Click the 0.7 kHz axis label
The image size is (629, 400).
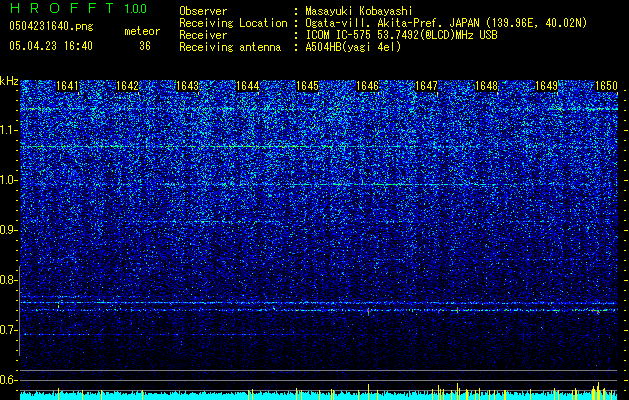[8, 330]
